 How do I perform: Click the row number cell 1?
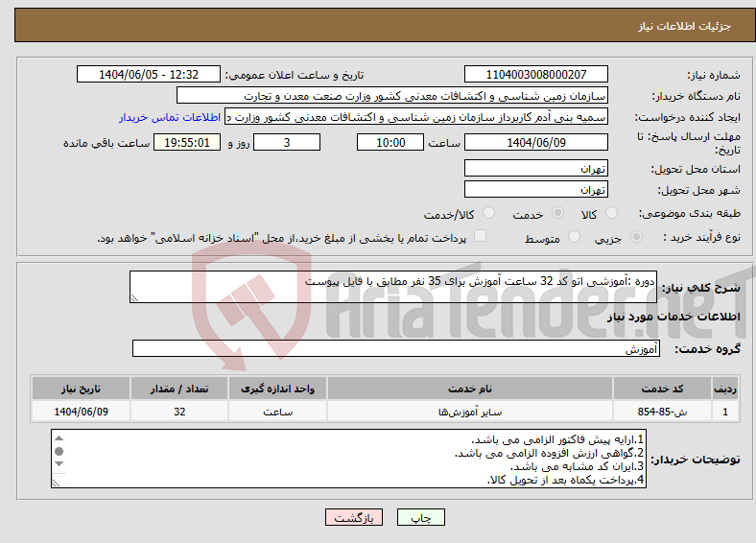725,412
